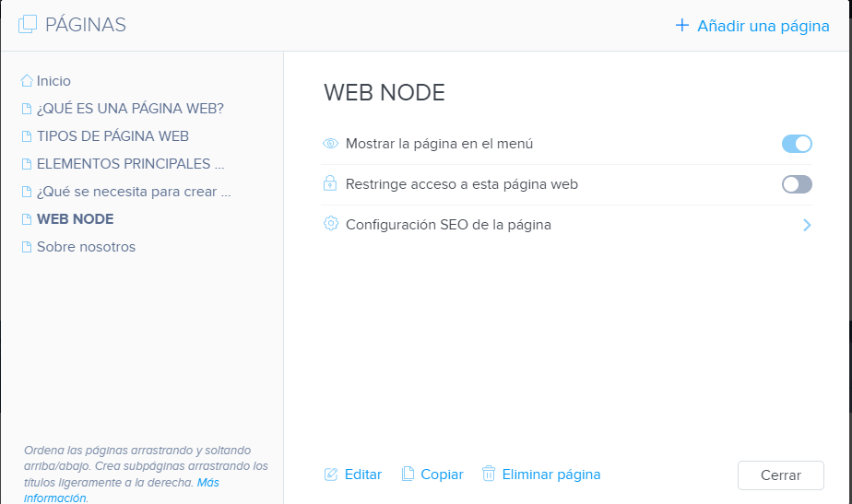
Task: Select the Sobre nosotros page
Action: (87, 247)
